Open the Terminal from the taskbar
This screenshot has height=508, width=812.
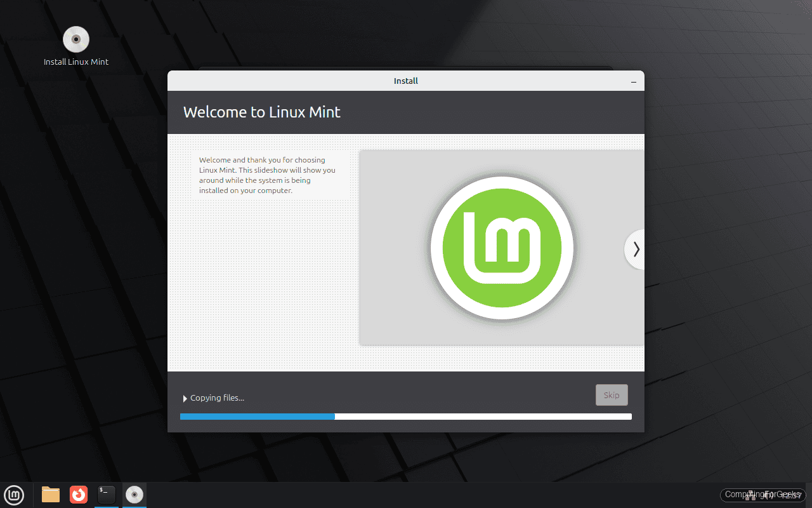[x=106, y=495]
